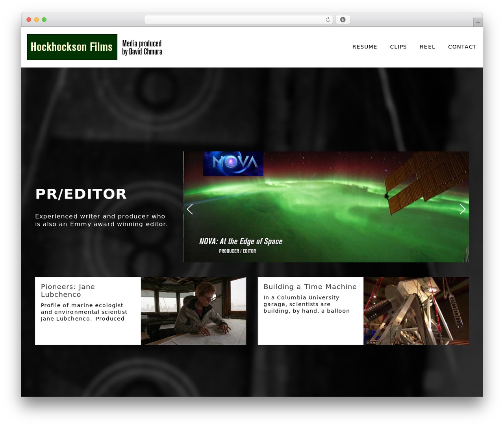This screenshot has height=427, width=504.
Task: Add a new browser tab
Action: coord(478,22)
